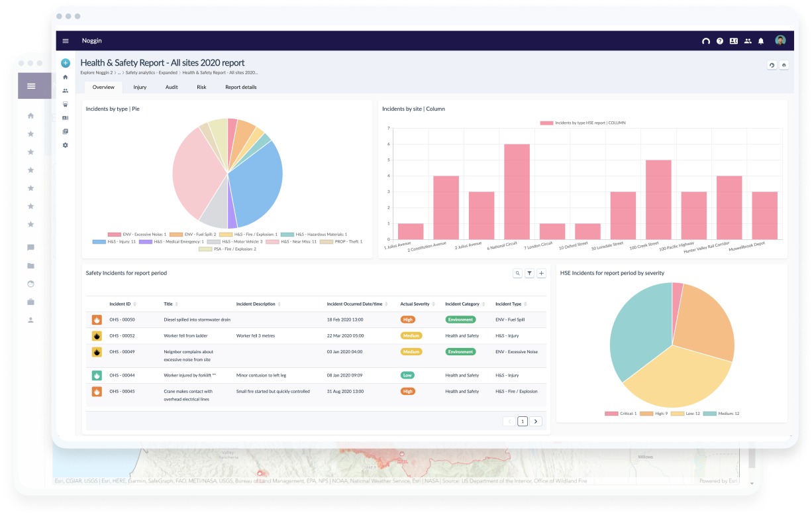Click the refresh icon next to print
Screen dimensions: 812x517
[x=772, y=65]
